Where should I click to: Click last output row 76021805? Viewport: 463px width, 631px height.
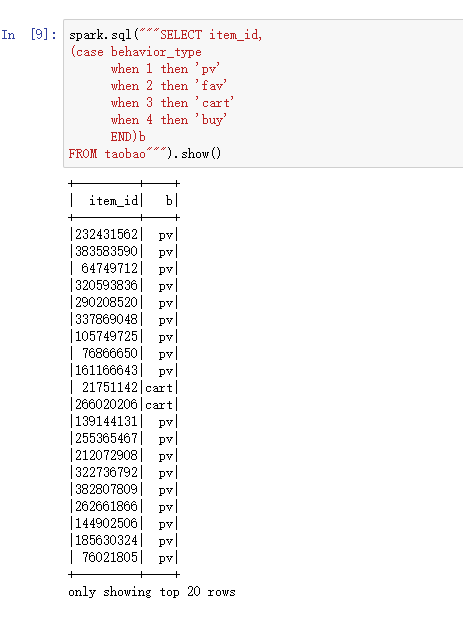[x=124, y=557]
